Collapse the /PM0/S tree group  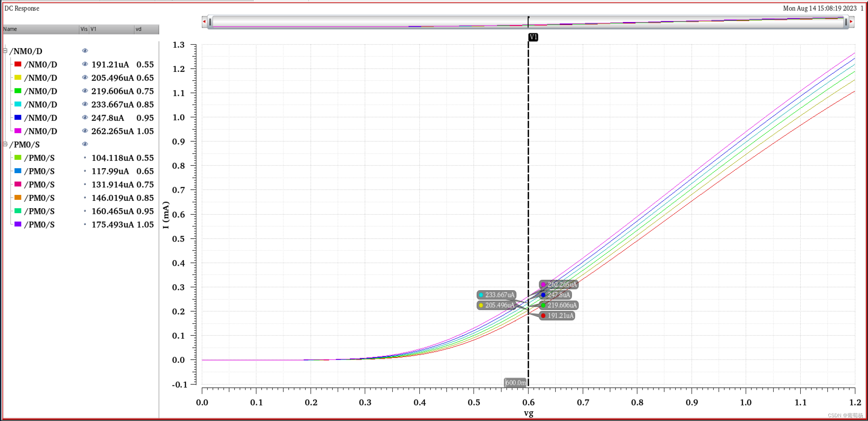pyautogui.click(x=5, y=144)
